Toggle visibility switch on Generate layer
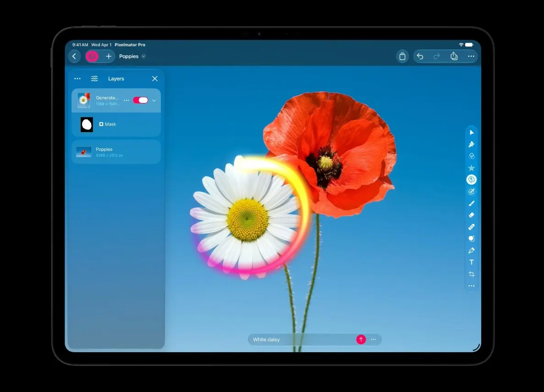Image resolution: width=544 pixels, height=392 pixels. [x=141, y=100]
